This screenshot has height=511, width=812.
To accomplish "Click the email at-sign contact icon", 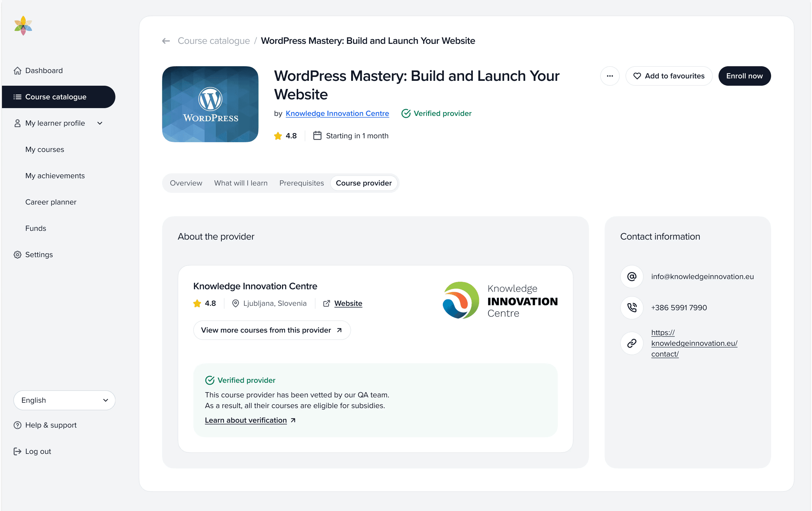I will click(632, 277).
